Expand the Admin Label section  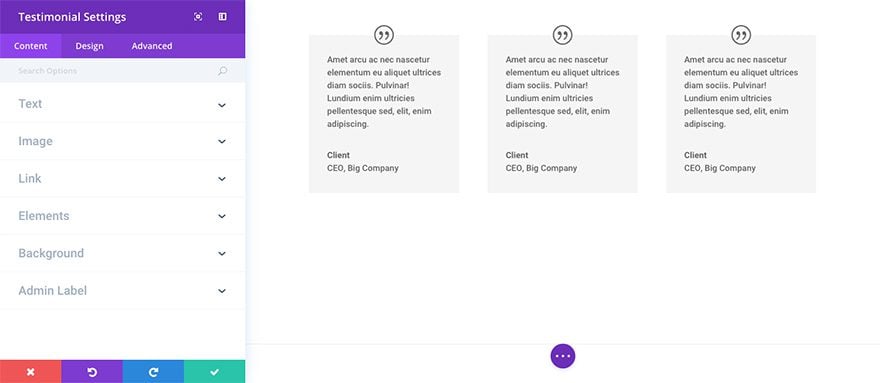pyautogui.click(x=122, y=291)
